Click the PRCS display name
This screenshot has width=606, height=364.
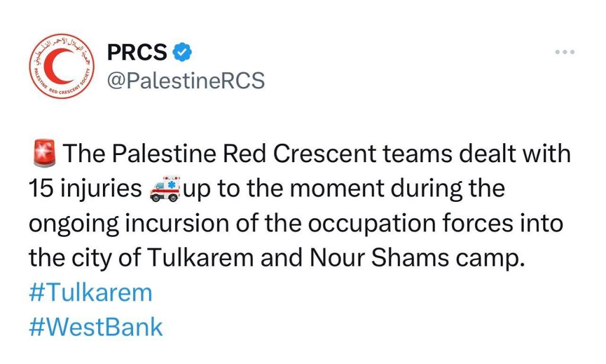137,51
